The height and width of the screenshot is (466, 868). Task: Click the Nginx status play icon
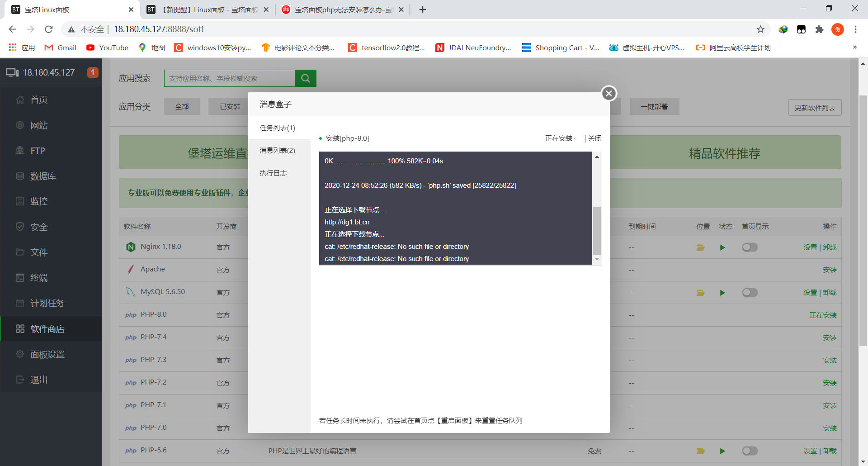click(722, 247)
